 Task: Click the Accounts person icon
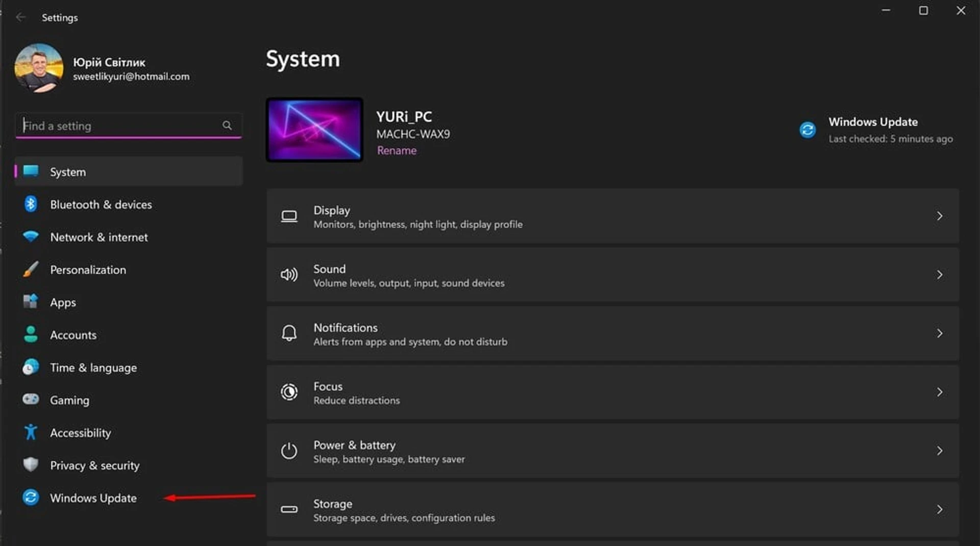[x=31, y=334]
